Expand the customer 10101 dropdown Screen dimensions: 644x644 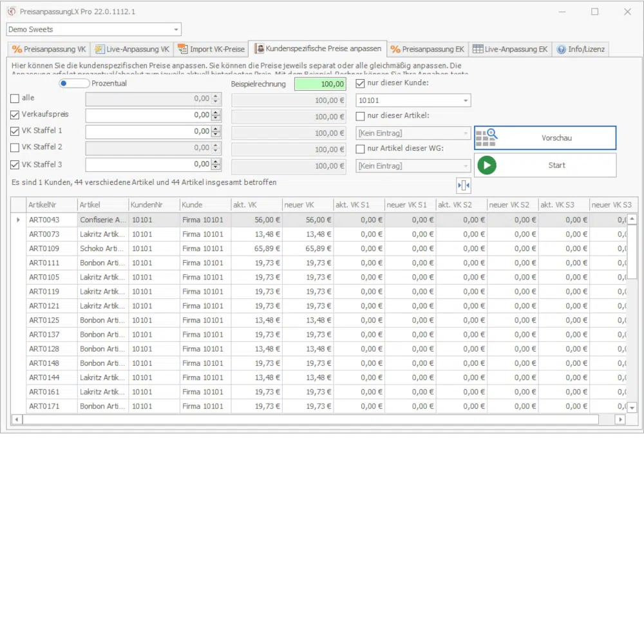point(465,100)
